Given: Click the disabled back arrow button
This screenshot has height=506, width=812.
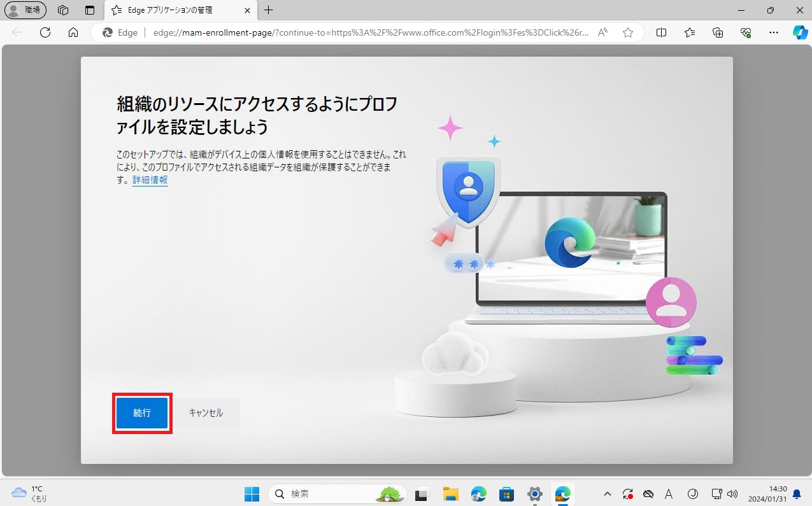Looking at the screenshot, I should (x=17, y=32).
